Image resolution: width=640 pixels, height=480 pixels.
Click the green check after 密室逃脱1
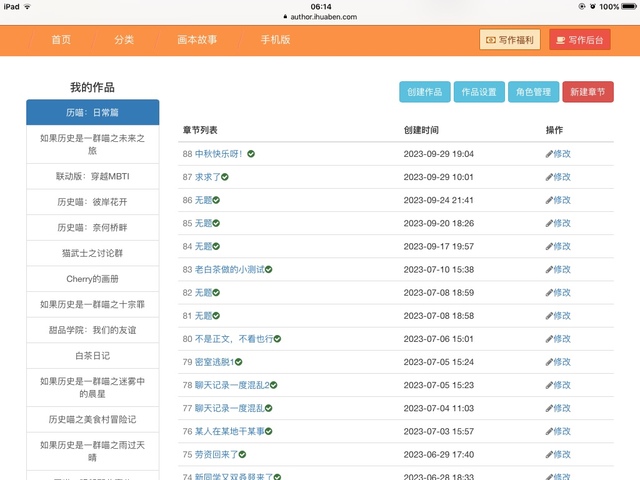[x=238, y=361]
